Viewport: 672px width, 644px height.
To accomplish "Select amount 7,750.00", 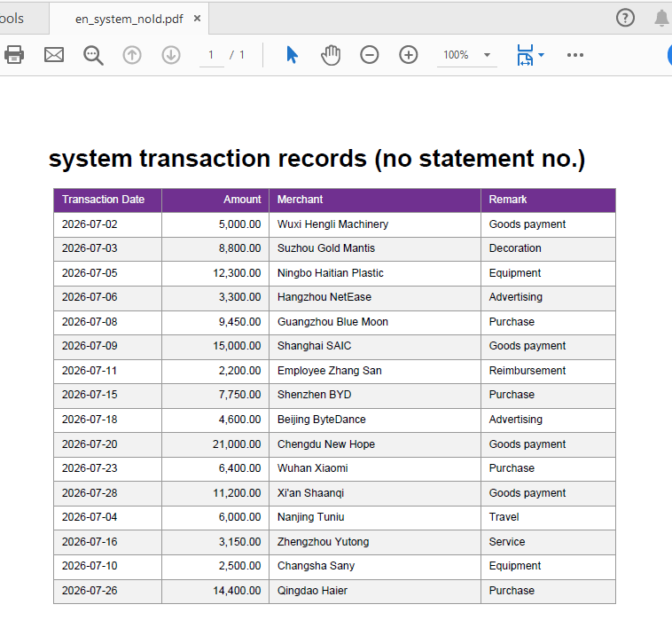I will tap(239, 395).
